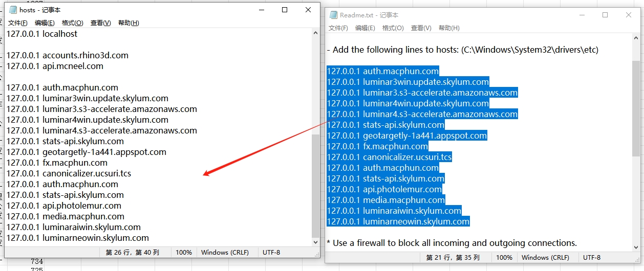Click 'api.mcneel.com' line in hosts
The height and width of the screenshot is (271, 644).
(x=55, y=66)
